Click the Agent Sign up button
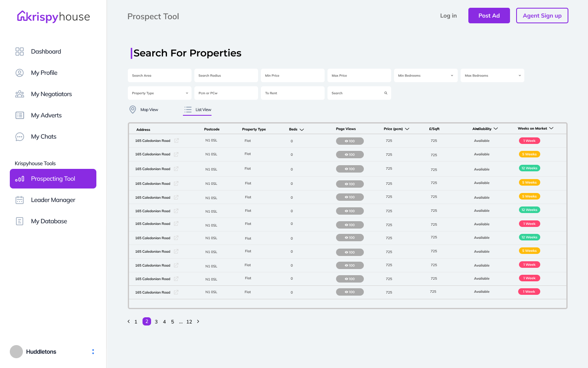588x368 pixels. click(x=542, y=16)
